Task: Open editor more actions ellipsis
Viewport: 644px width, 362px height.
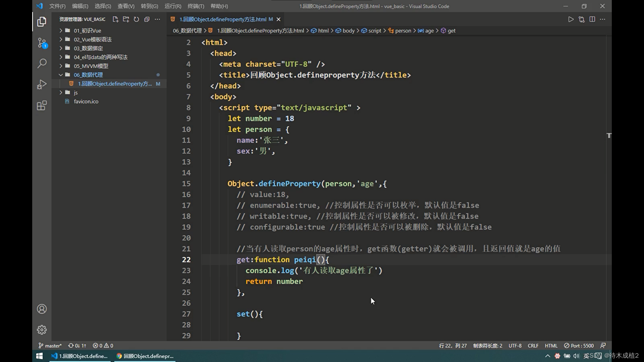Action: 603,19
